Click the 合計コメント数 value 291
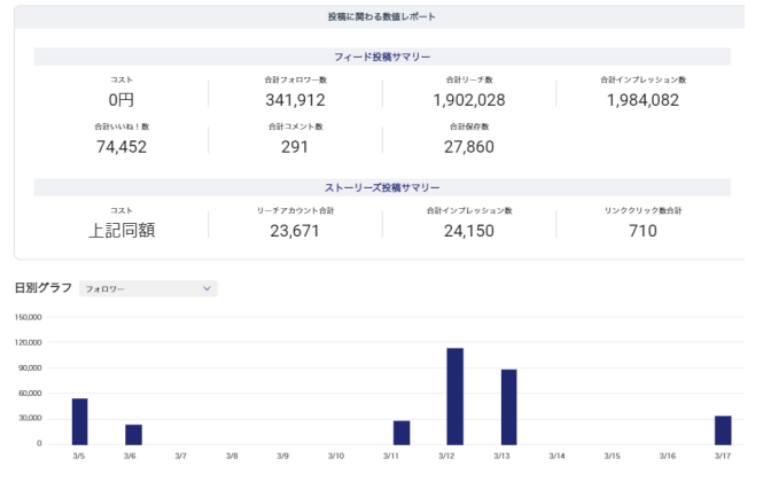Screen dimensions: 765x477 (x=295, y=147)
